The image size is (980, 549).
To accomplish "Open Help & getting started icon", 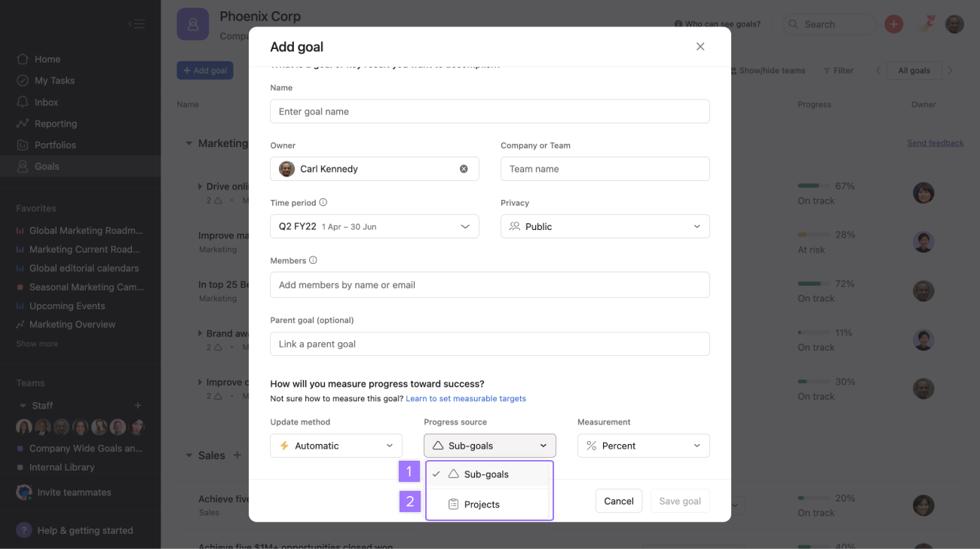I will pos(24,530).
